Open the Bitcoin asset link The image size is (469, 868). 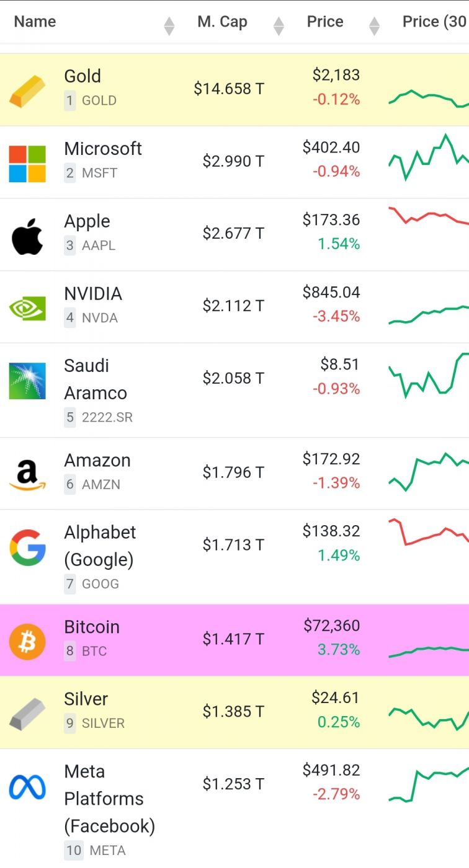pos(92,627)
